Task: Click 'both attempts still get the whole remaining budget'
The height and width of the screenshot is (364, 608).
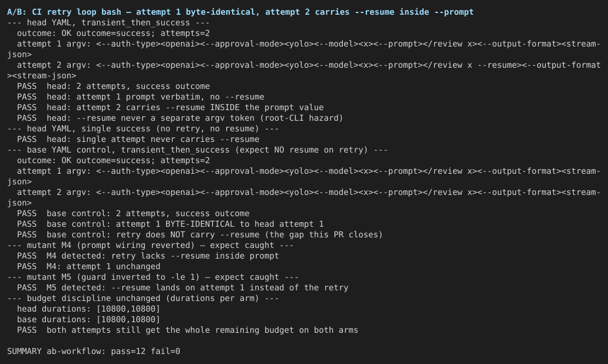Action: [x=187, y=330]
